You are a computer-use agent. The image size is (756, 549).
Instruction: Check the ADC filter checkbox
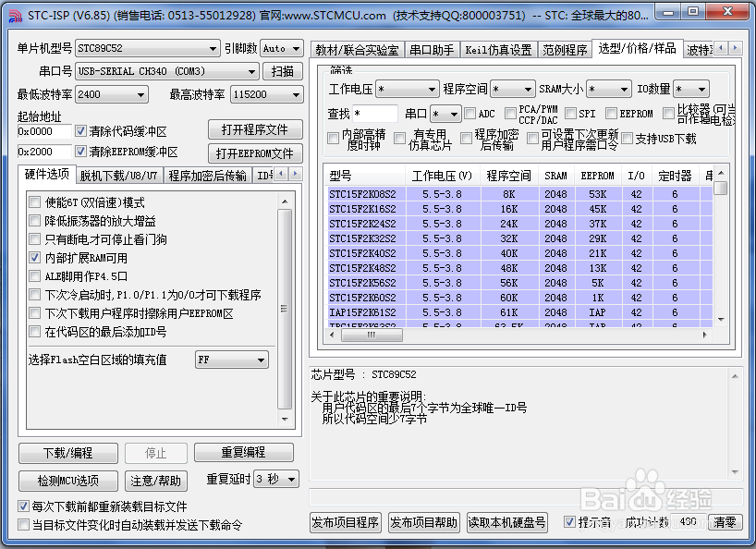click(x=469, y=114)
